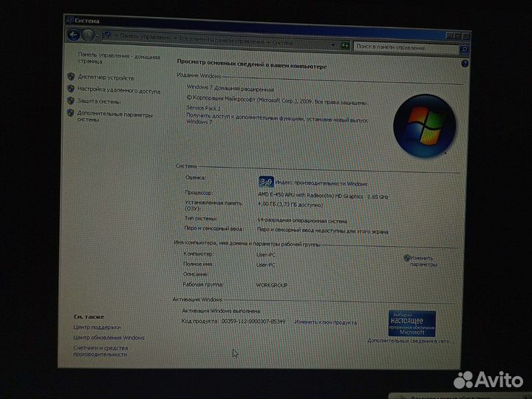Click shield icon beside Защита системы

pos(70,100)
